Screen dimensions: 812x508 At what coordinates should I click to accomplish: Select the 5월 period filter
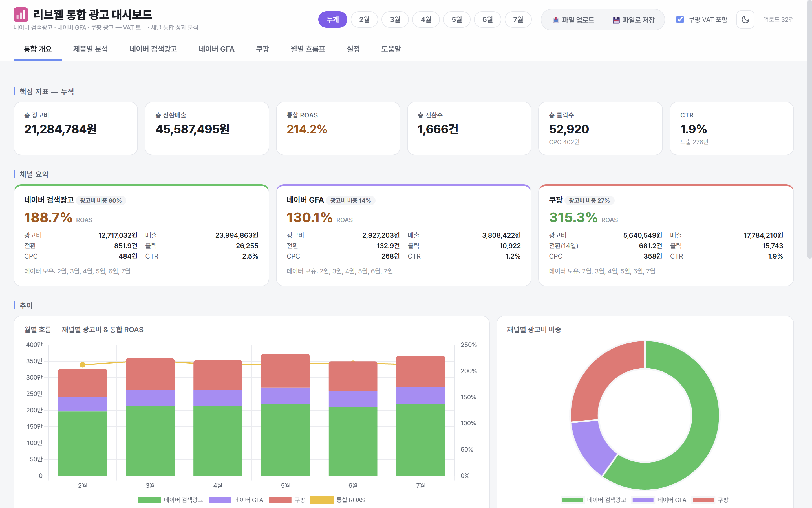click(x=457, y=19)
